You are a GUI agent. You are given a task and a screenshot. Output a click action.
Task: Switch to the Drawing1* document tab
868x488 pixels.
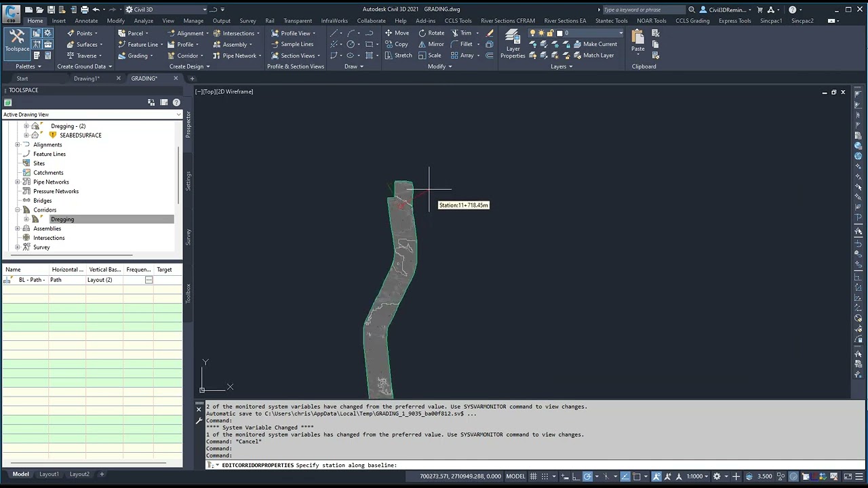pos(87,78)
